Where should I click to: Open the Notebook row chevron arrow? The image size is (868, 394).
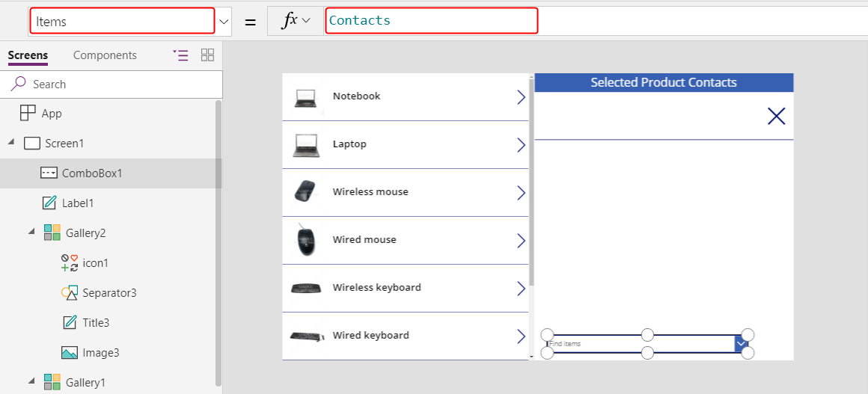521,97
